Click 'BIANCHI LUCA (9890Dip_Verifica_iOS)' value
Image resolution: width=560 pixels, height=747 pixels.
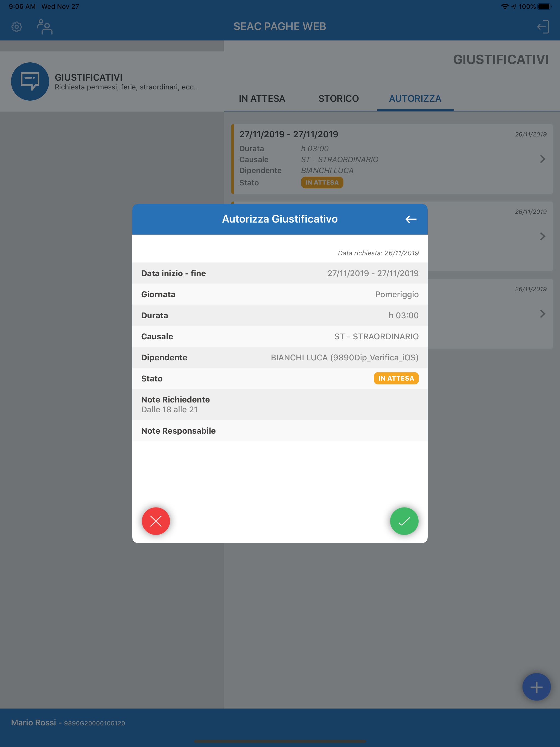point(345,357)
